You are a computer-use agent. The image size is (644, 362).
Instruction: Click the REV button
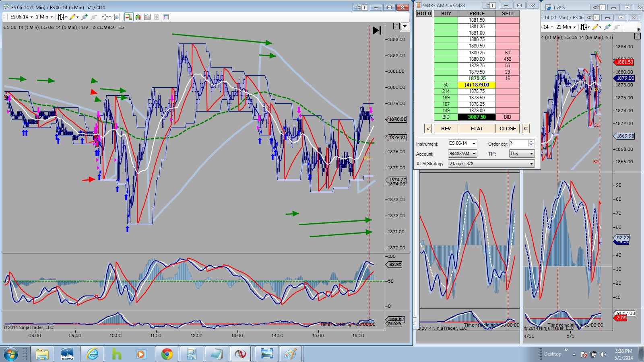click(446, 129)
